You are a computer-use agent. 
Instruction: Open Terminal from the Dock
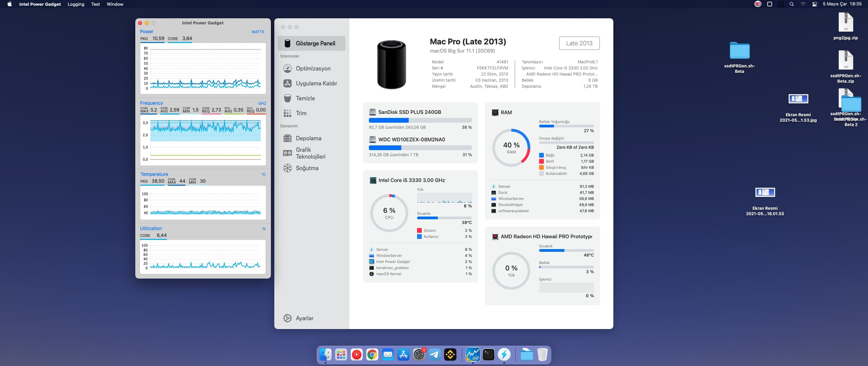point(488,355)
